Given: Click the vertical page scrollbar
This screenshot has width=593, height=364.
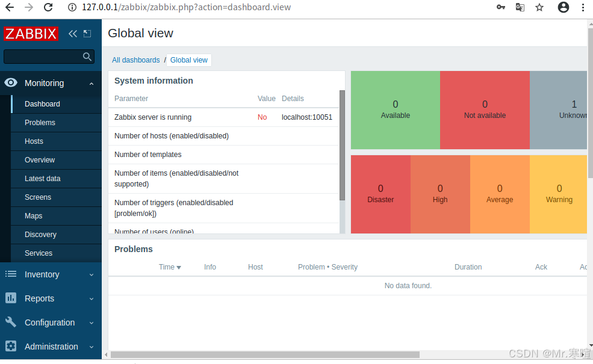Looking at the screenshot, I should coord(591,102).
